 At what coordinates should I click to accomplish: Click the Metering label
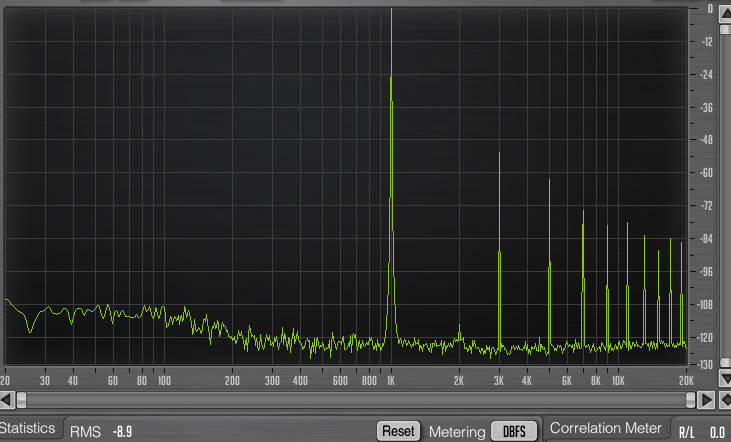coord(456,432)
